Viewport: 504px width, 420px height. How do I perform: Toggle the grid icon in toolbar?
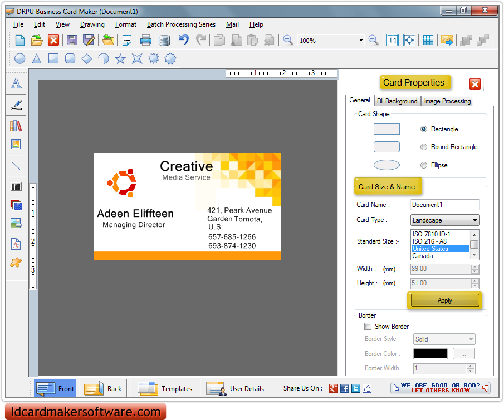coord(428,40)
